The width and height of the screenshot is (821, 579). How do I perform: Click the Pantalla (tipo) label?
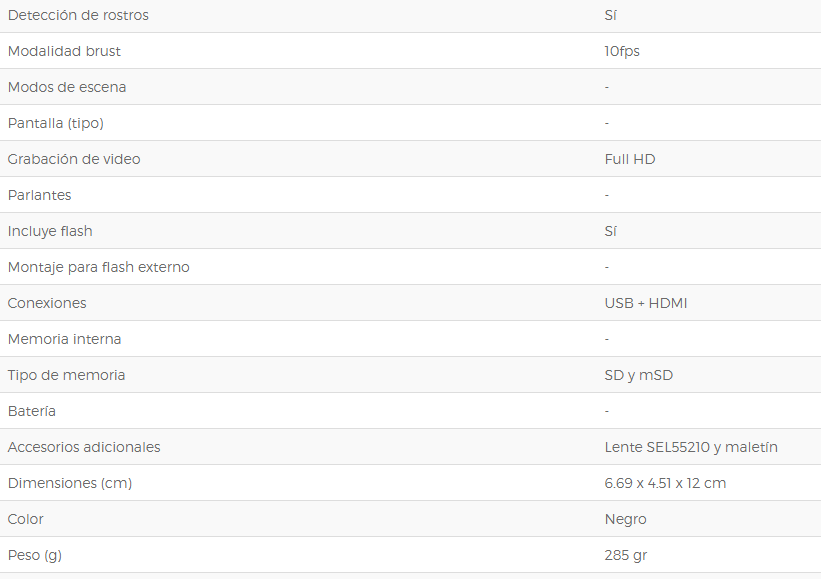(x=56, y=123)
